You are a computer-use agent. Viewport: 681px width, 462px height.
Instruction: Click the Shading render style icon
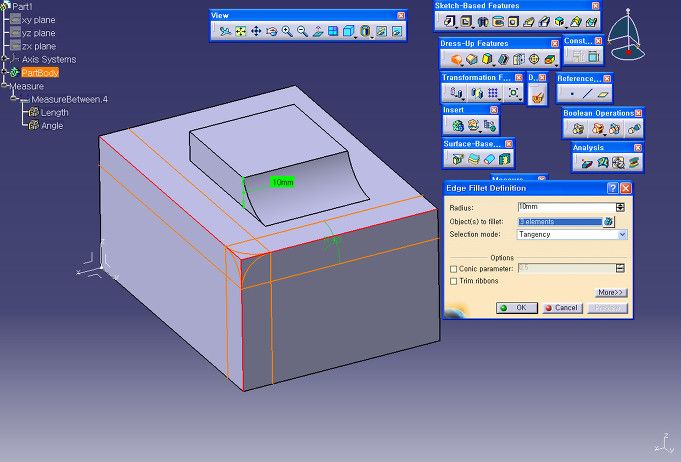tap(365, 31)
